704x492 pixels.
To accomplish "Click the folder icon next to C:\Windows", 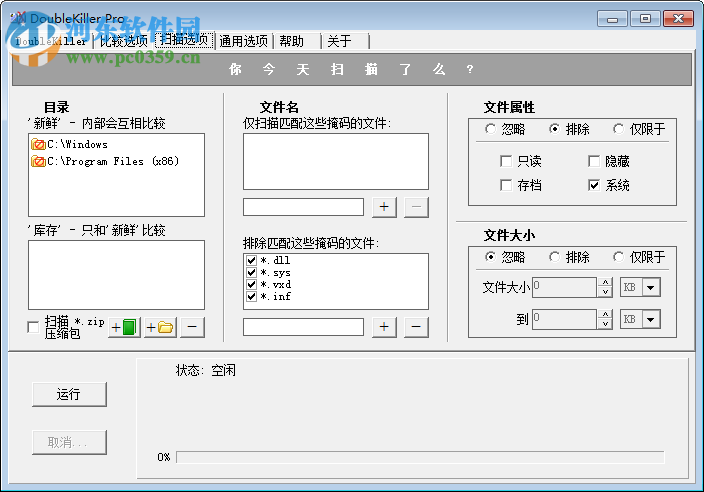I will 39,145.
